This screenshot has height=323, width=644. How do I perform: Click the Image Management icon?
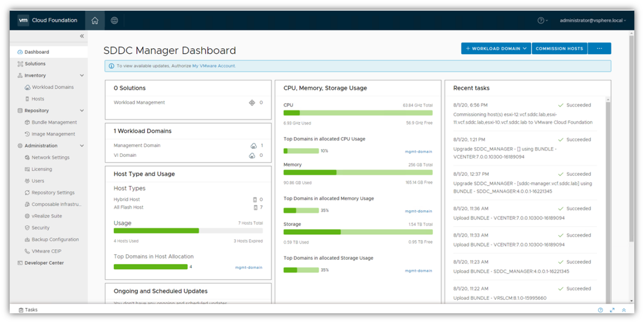[x=27, y=134]
